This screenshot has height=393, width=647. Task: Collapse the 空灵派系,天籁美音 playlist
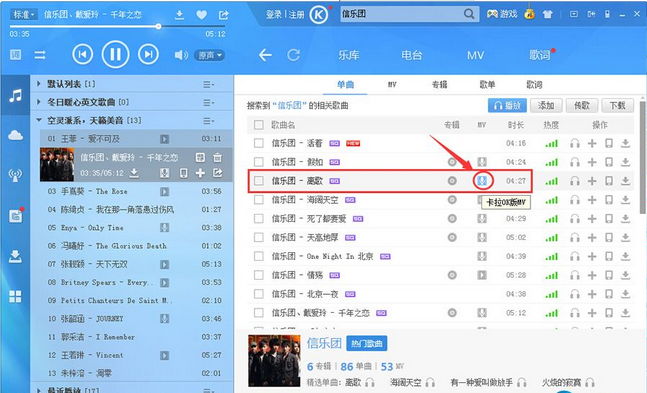click(39, 120)
